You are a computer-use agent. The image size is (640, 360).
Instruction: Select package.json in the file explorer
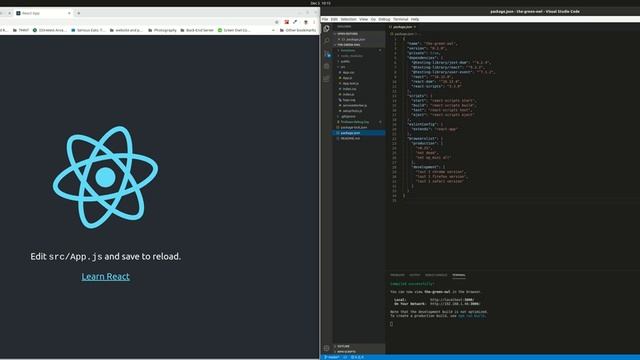point(359,133)
